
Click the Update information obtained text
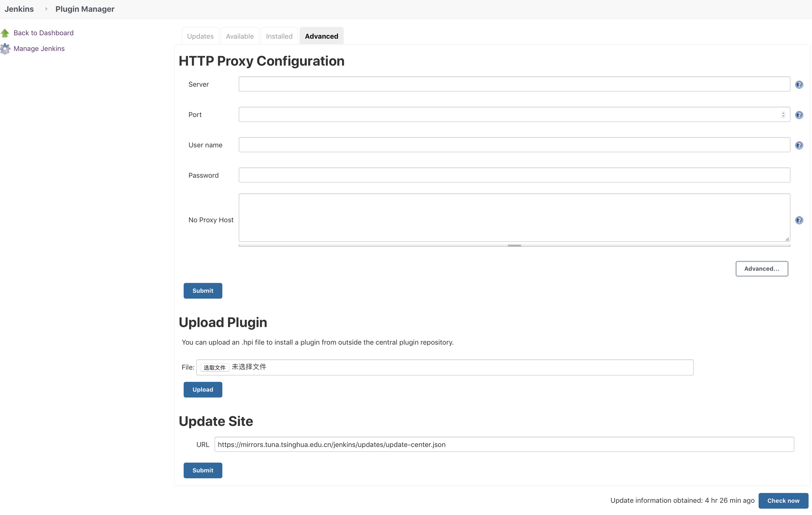pyautogui.click(x=682, y=501)
